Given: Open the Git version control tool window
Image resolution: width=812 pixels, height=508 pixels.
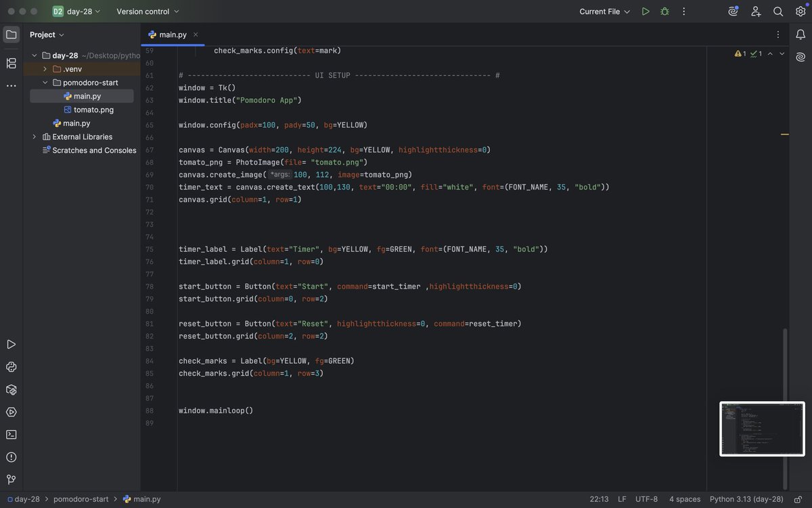Looking at the screenshot, I should [x=11, y=480].
